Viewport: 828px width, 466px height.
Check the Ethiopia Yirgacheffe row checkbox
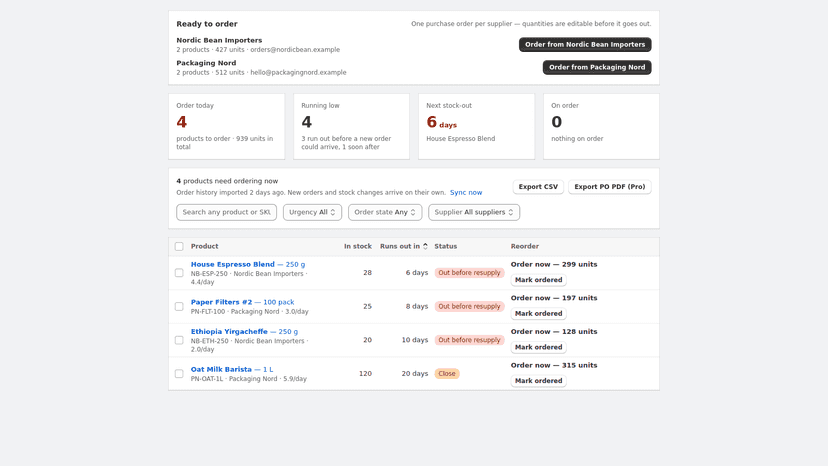tap(179, 340)
